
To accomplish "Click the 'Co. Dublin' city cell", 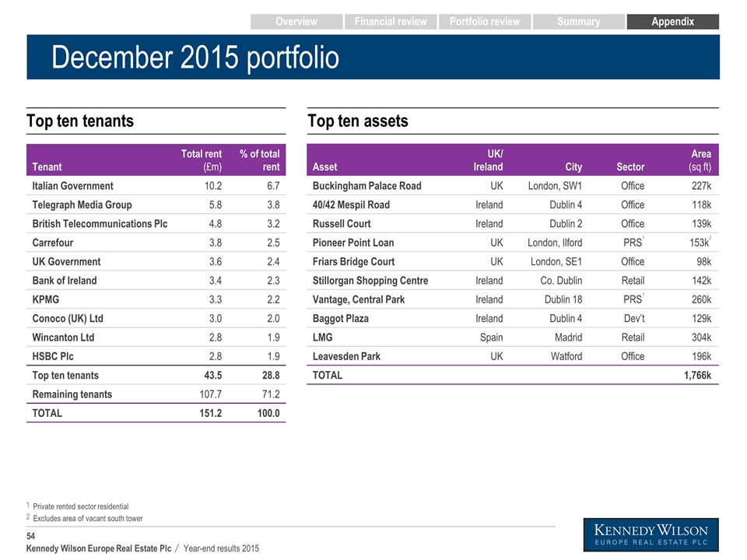I will pos(561,281).
